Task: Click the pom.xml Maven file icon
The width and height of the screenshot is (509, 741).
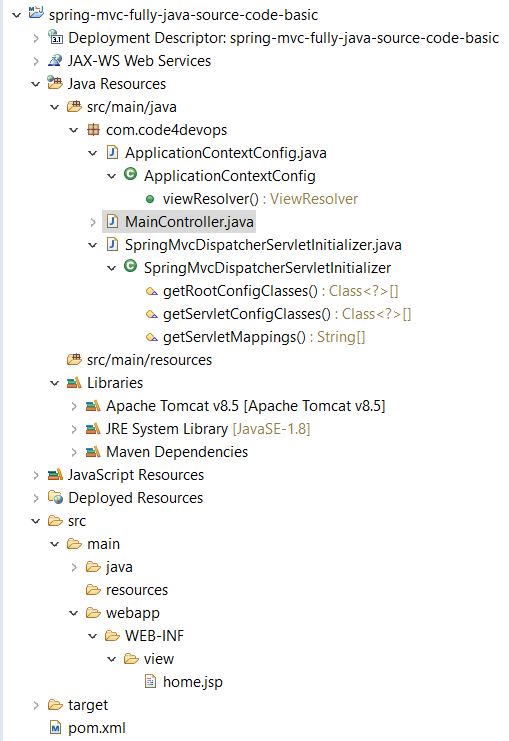Action: pos(55,728)
